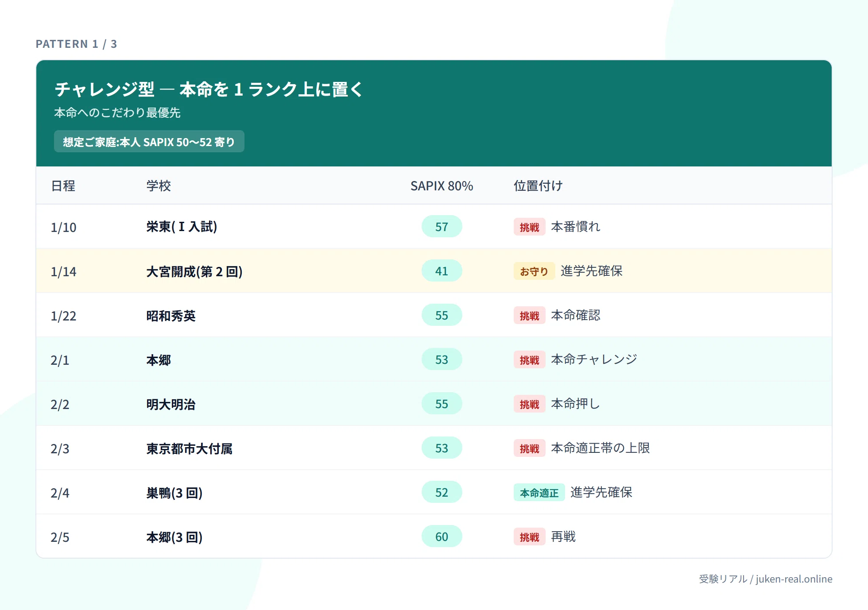Click the text 本命押し
The height and width of the screenshot is (610, 868).
575,404
